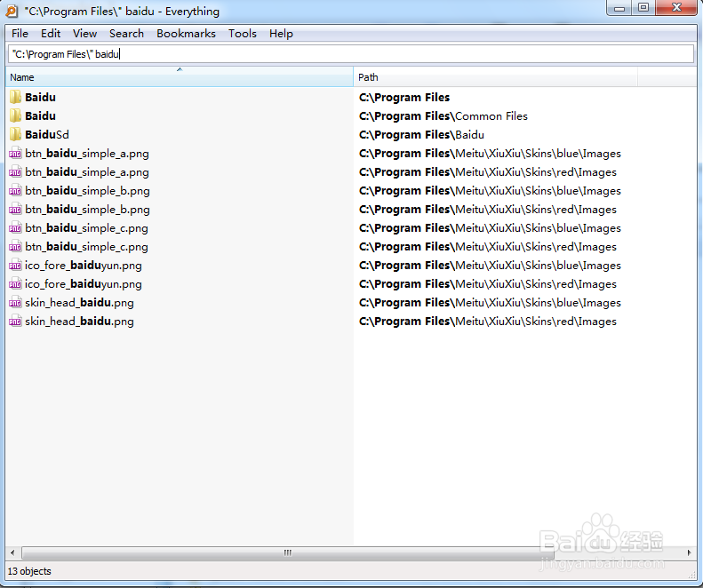Click PNG icon of btn_baidu_simple_a.png in blue skin

(x=15, y=154)
